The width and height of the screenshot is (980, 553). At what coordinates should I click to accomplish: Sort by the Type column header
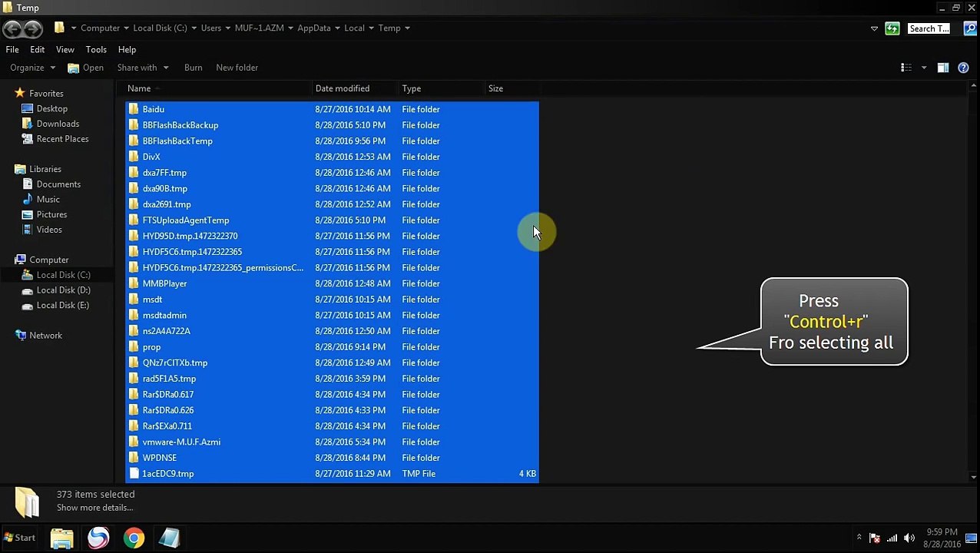(442, 88)
